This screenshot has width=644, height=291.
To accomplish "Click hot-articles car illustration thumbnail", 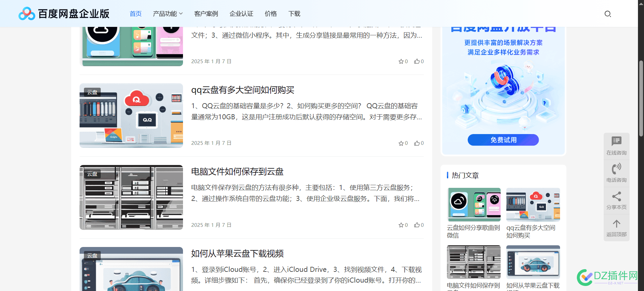I will (533, 262).
